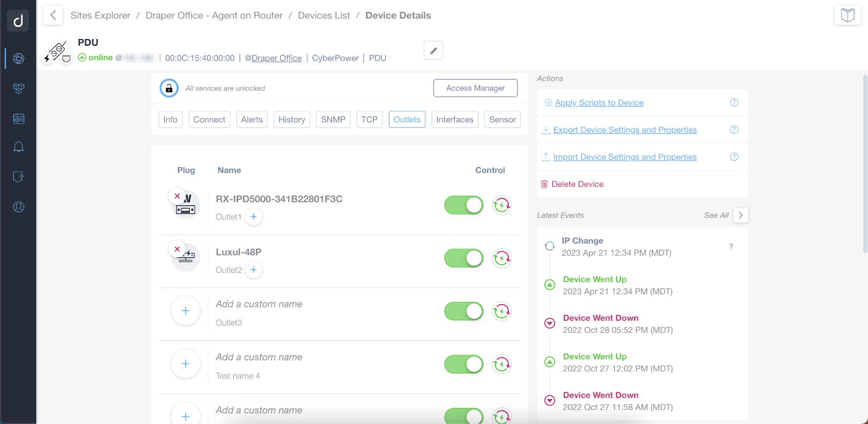Edit custom name field for Outlet3
The image size is (868, 424).
pyautogui.click(x=259, y=304)
